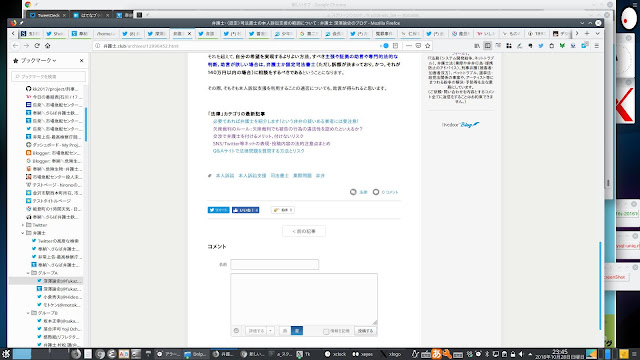Screen dimensions: 640x360
Task: Click the ＜ 前の記事 previous article button
Action: pos(304,231)
